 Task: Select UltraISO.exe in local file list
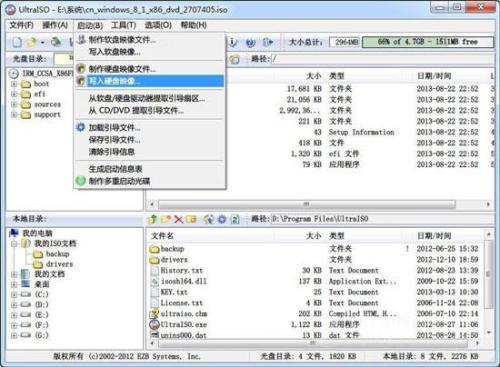pyautogui.click(x=184, y=324)
